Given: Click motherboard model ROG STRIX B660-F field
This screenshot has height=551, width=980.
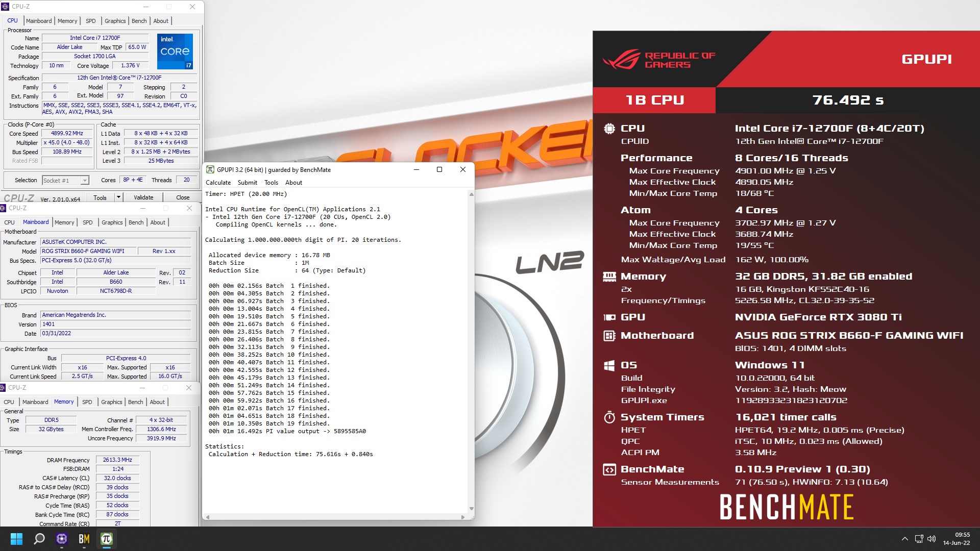Looking at the screenshot, I should click(x=89, y=251).
